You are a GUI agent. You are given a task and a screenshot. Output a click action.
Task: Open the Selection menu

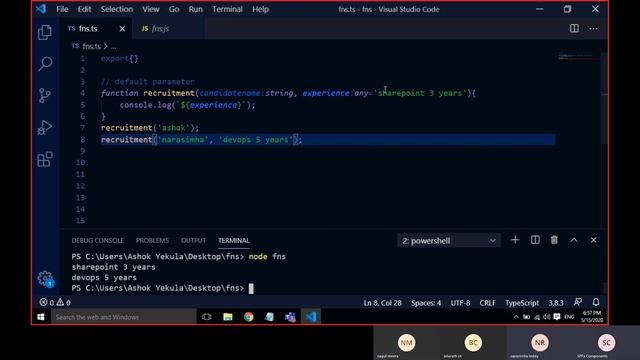(x=117, y=9)
